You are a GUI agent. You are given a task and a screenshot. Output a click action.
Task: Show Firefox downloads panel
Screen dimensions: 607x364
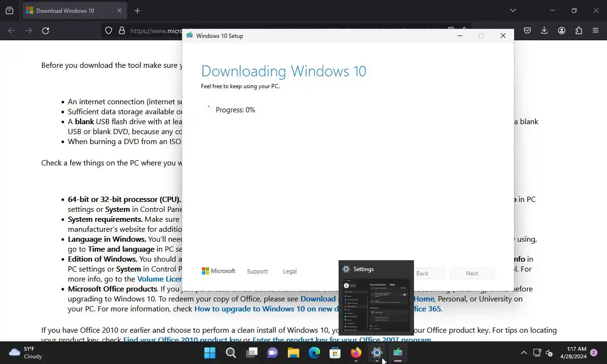[x=544, y=30]
